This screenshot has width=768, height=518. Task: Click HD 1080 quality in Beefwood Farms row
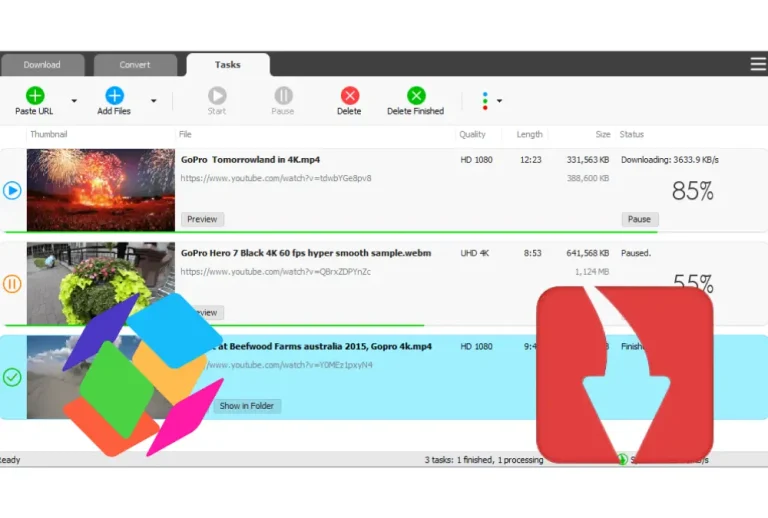pyautogui.click(x=476, y=346)
